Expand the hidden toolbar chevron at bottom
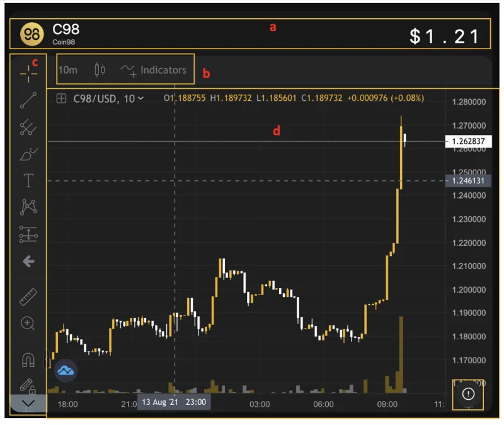504x425 pixels. (28, 403)
